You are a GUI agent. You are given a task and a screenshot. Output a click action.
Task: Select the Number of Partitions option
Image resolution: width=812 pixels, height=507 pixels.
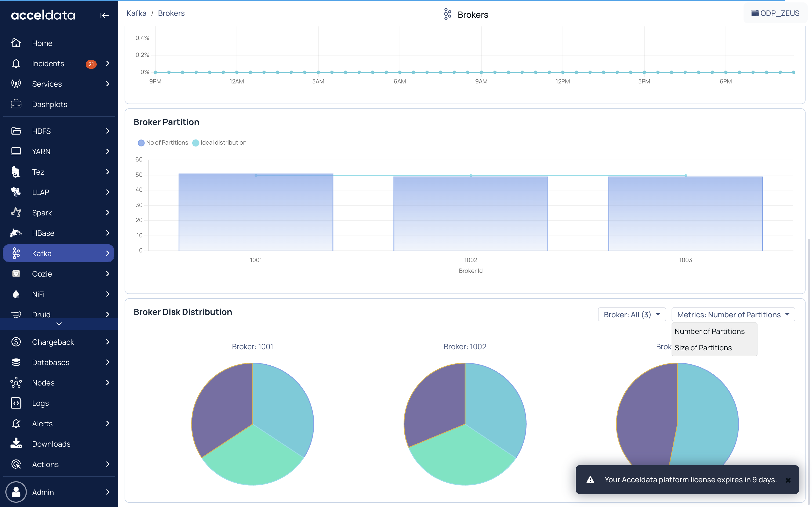(x=709, y=331)
